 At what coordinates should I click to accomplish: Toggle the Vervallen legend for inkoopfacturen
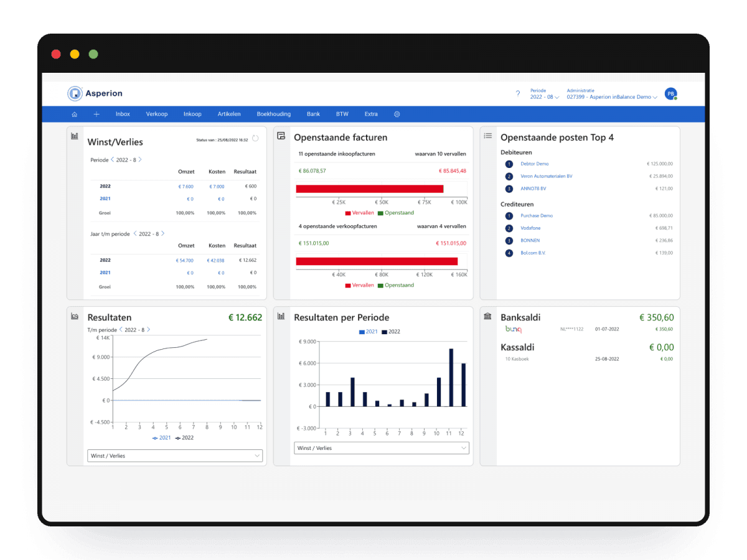359,213
